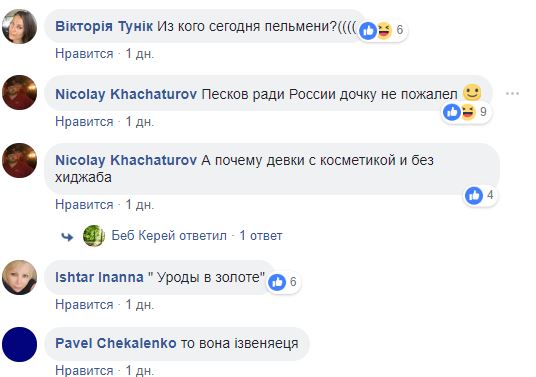Open Ishtar Inanna's profile name link
This screenshot has width=536, height=377.
point(99,277)
